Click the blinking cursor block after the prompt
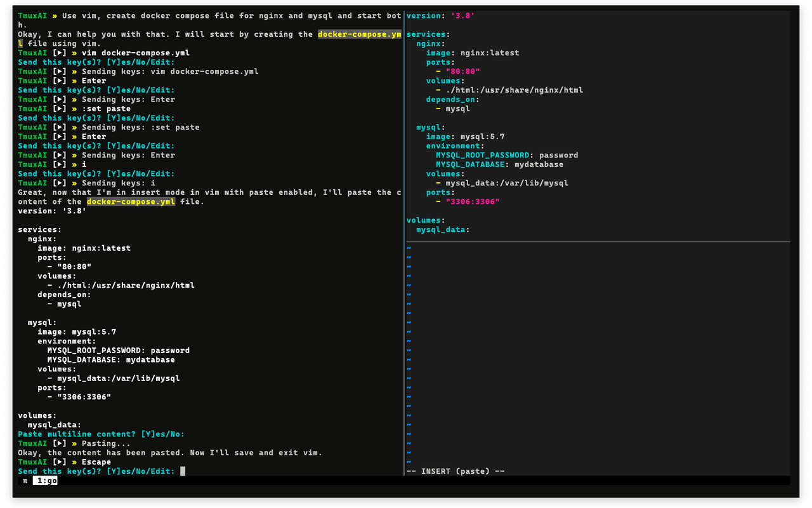 (x=183, y=471)
